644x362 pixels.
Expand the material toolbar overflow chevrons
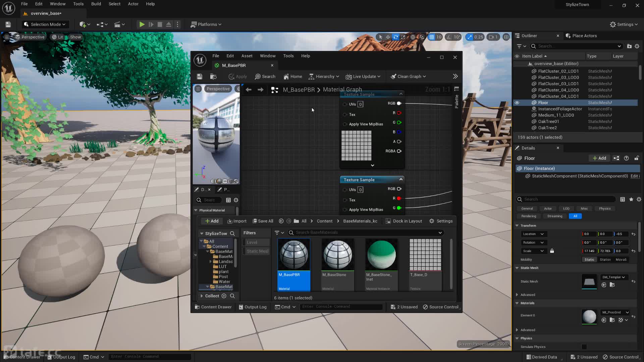pos(455,76)
